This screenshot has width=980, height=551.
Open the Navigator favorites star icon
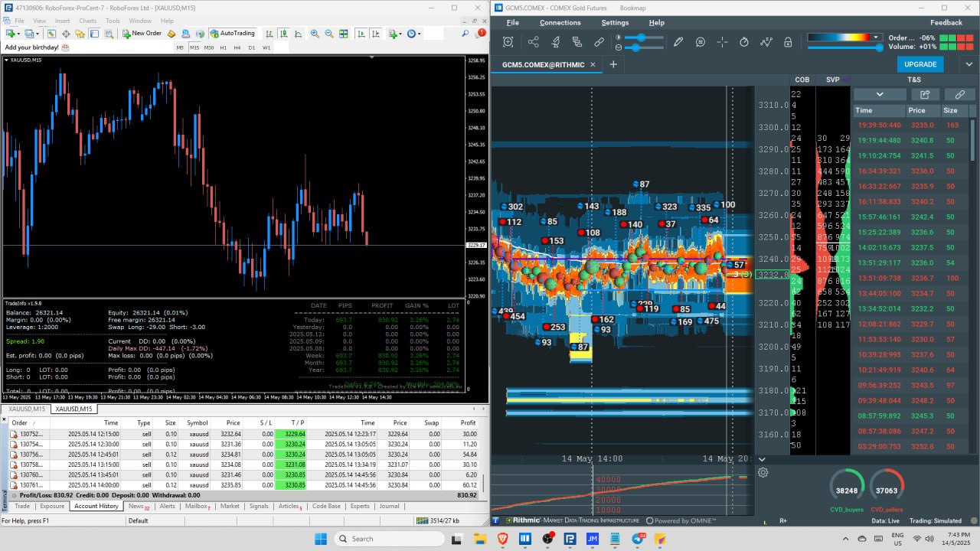coord(80,34)
